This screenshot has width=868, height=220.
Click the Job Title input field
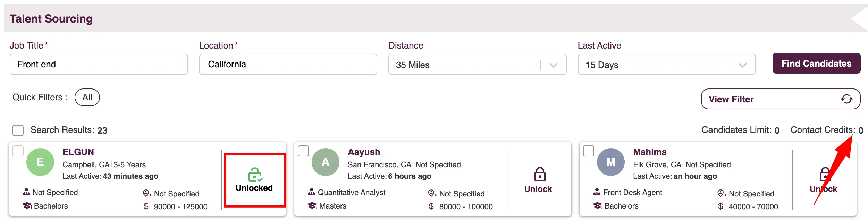99,64
